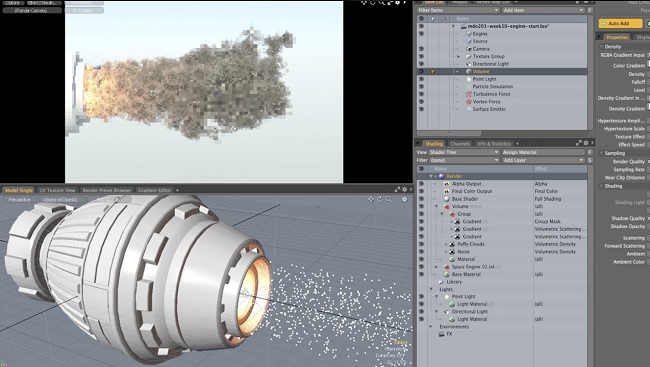Click the 3D viewport zoom magnifier icon

[x=389, y=199]
